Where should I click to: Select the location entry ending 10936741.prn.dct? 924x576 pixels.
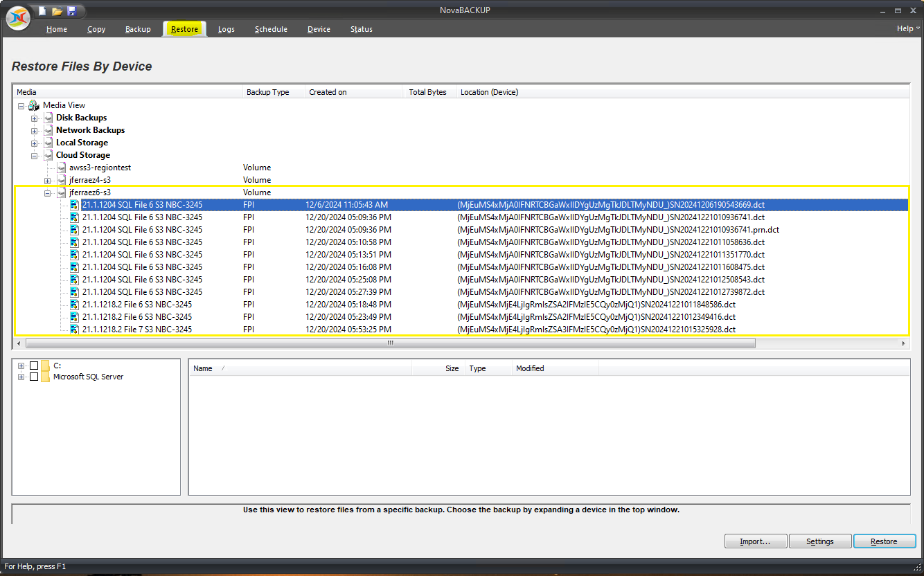pos(619,230)
